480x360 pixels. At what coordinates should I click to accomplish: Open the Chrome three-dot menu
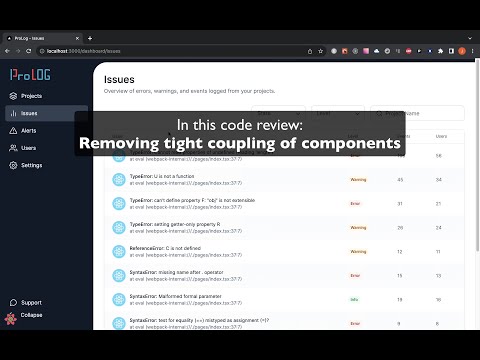473,51
